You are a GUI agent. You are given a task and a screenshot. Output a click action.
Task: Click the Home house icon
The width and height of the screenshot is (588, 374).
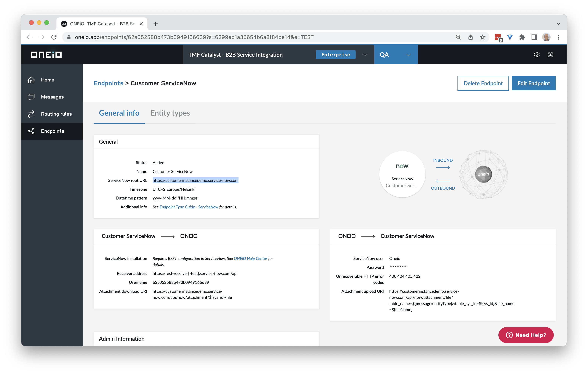point(31,80)
